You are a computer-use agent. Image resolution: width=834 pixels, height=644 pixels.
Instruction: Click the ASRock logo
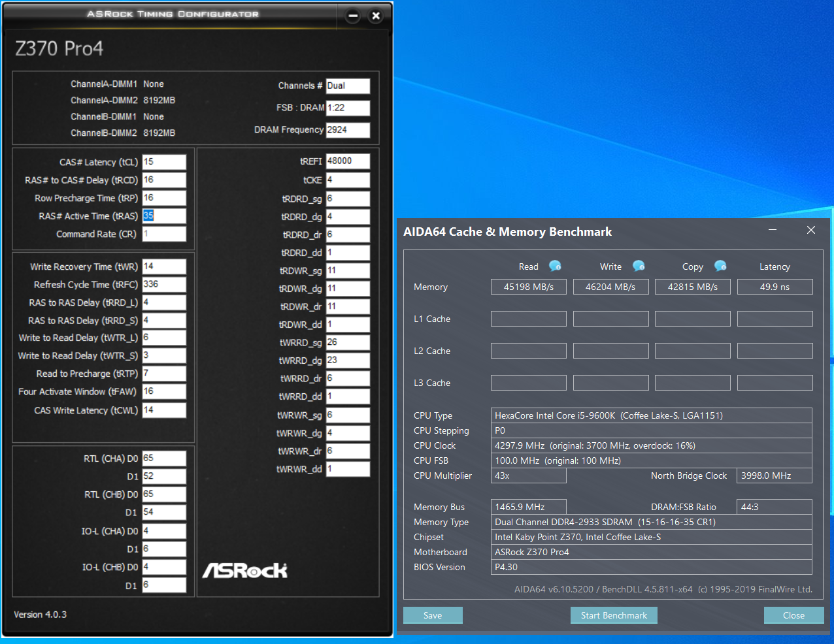(245, 571)
